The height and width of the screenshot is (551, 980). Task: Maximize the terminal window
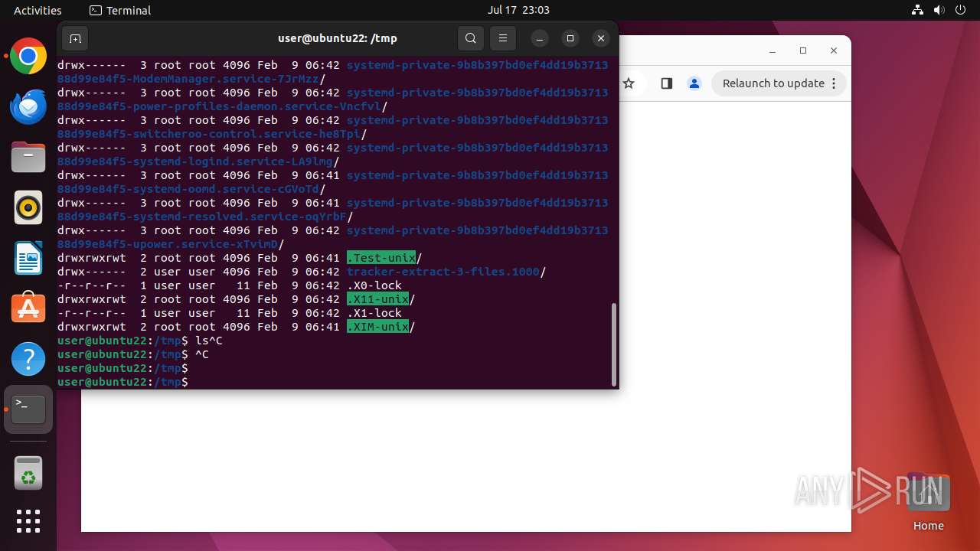tap(570, 38)
